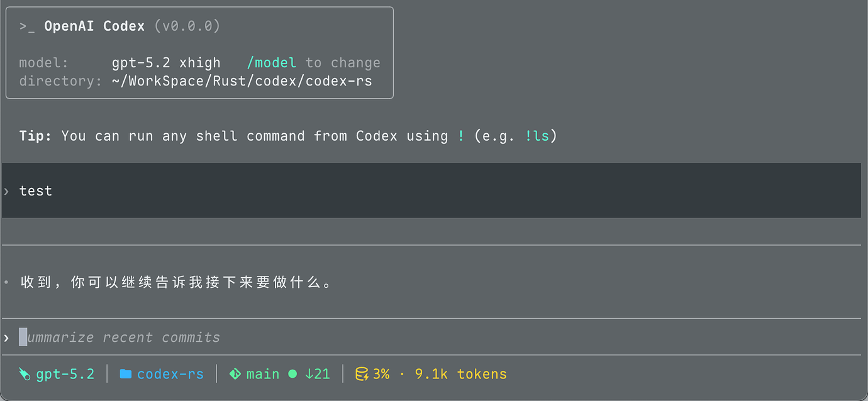Click the 'model:' field label
This screenshot has width=868, height=401.
[44, 63]
